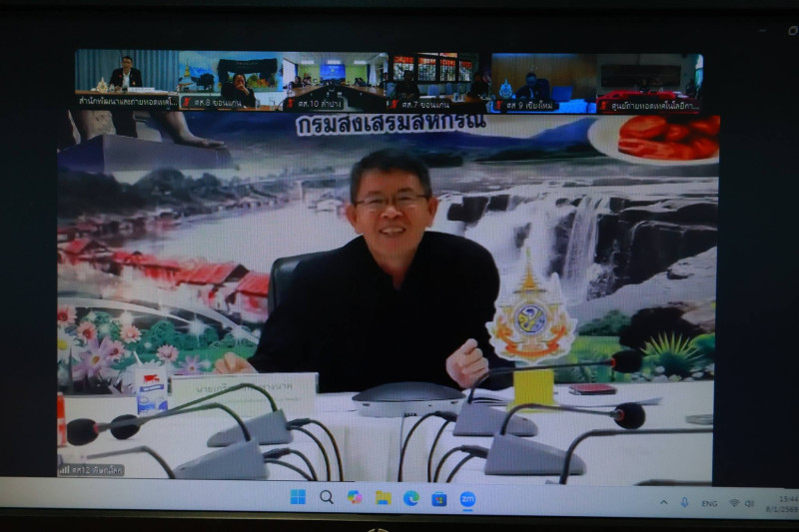The width and height of the screenshot is (799, 532).
Task: Click the taskbar Search magnifier icon
Action: [327, 497]
